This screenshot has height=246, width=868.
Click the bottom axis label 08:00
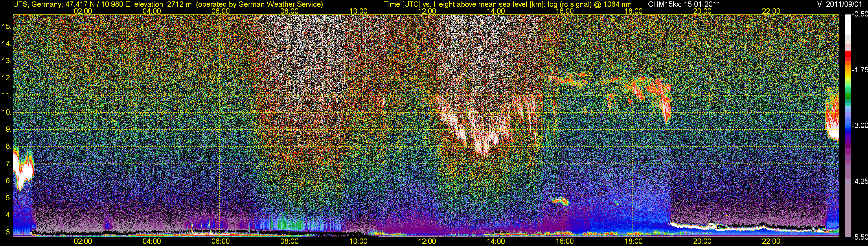coord(289,241)
